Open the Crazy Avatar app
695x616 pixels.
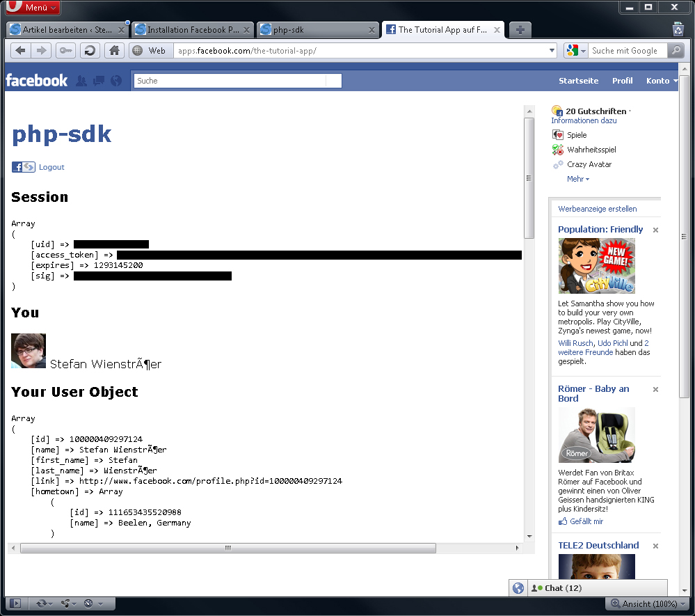(589, 164)
